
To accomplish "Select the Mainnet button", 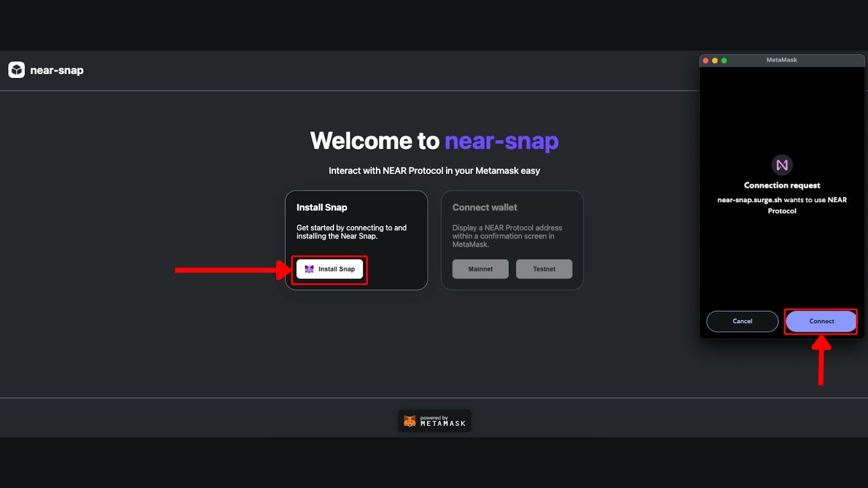I will [x=480, y=269].
